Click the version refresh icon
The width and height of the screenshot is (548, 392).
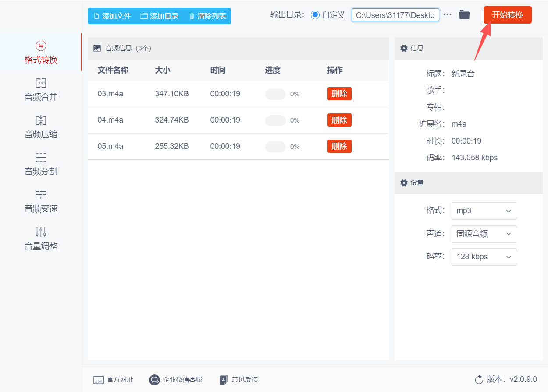[479, 379]
